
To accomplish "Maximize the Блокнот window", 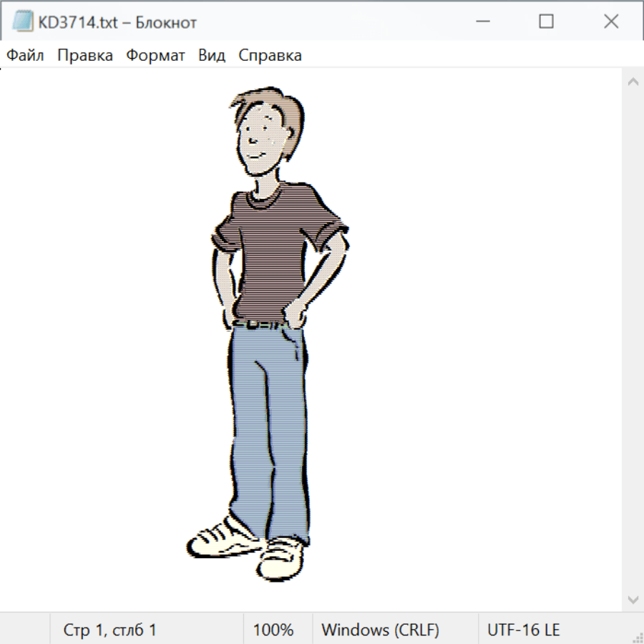I will click(546, 21).
